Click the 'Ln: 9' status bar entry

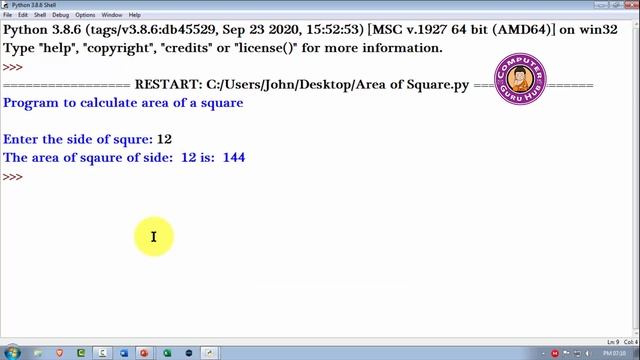click(613, 342)
